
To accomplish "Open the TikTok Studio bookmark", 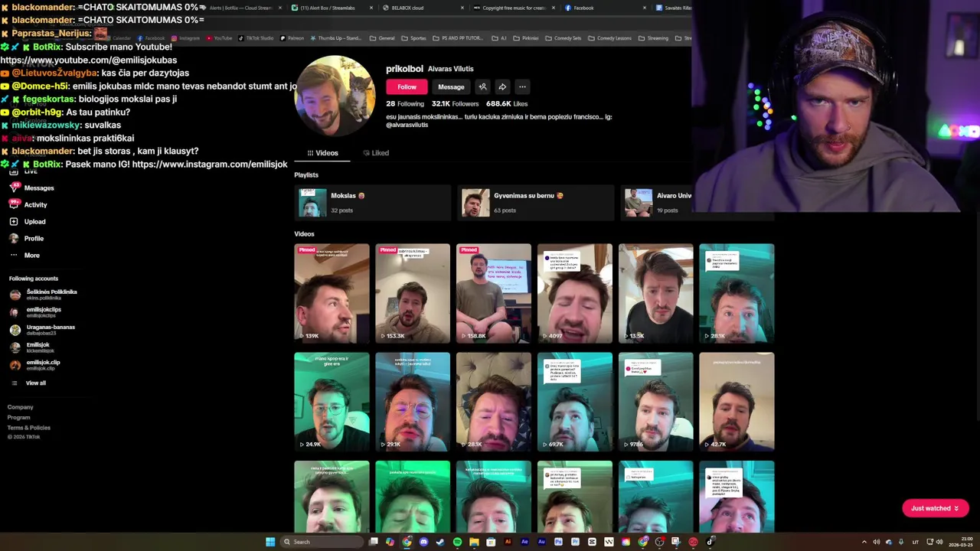I will pyautogui.click(x=256, y=38).
